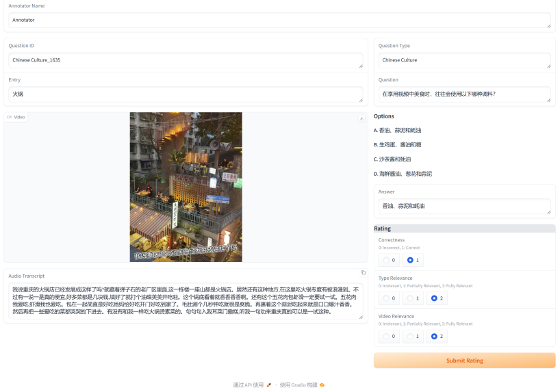Focus the Annotator Name field
The height and width of the screenshot is (392, 560).
coord(279,21)
